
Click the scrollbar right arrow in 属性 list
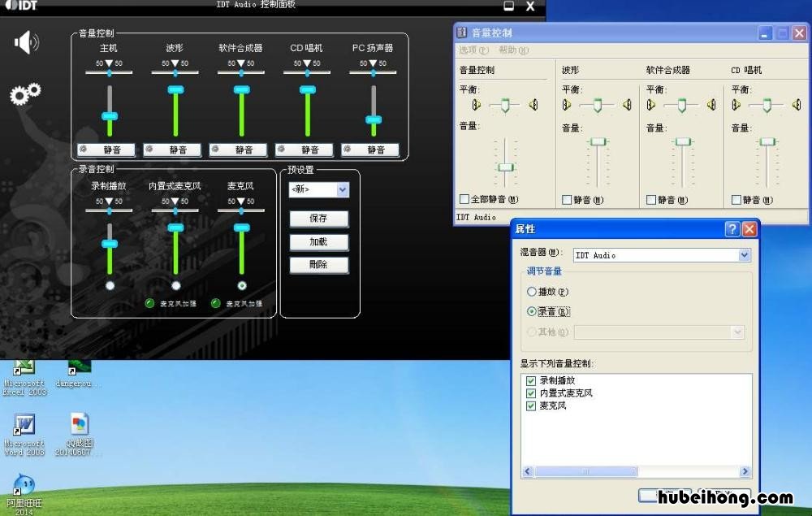click(x=745, y=471)
